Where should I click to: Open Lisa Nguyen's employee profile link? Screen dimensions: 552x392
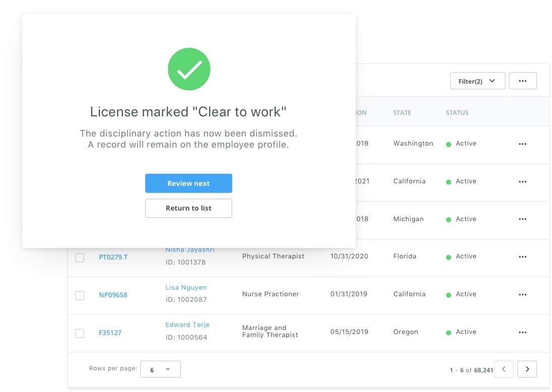click(186, 287)
